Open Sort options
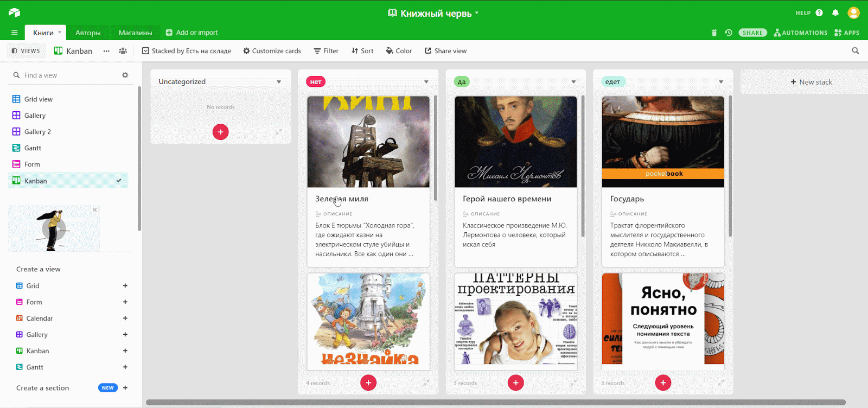Screen dimensions: 868x408 point(362,51)
